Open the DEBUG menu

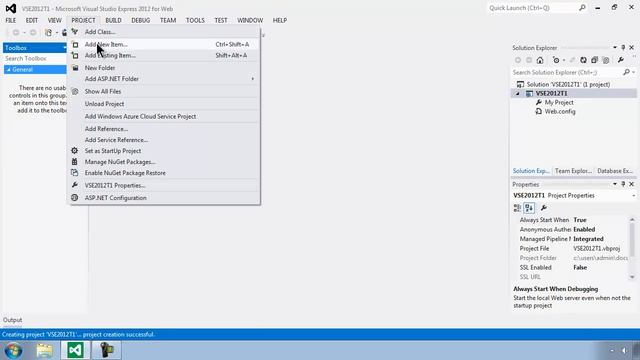pyautogui.click(x=140, y=20)
